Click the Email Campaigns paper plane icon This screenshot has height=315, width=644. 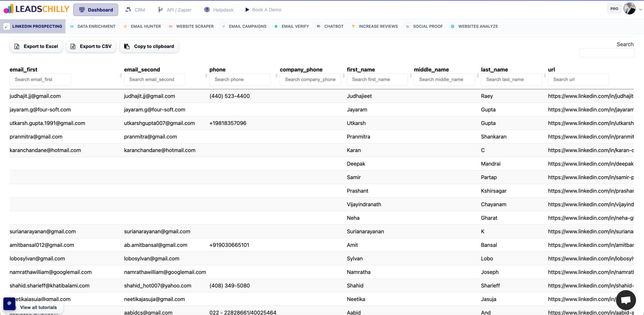[223, 26]
